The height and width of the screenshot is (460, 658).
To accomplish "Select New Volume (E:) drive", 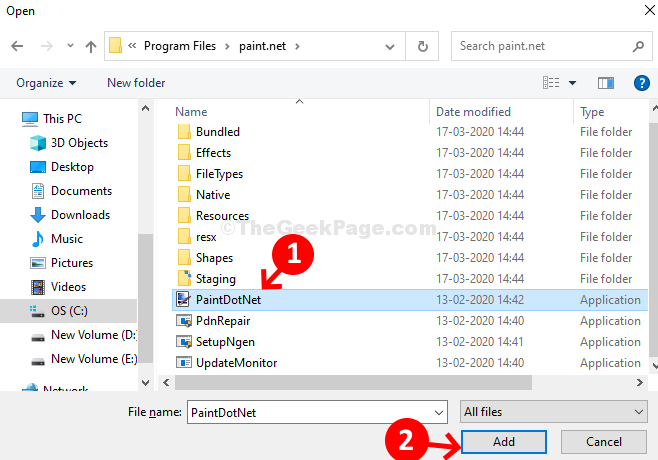I will (x=84, y=359).
